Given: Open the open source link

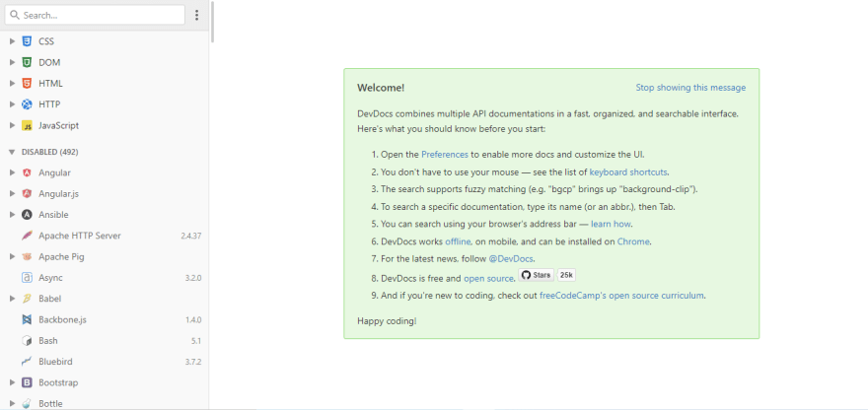Looking at the screenshot, I should tap(488, 278).
